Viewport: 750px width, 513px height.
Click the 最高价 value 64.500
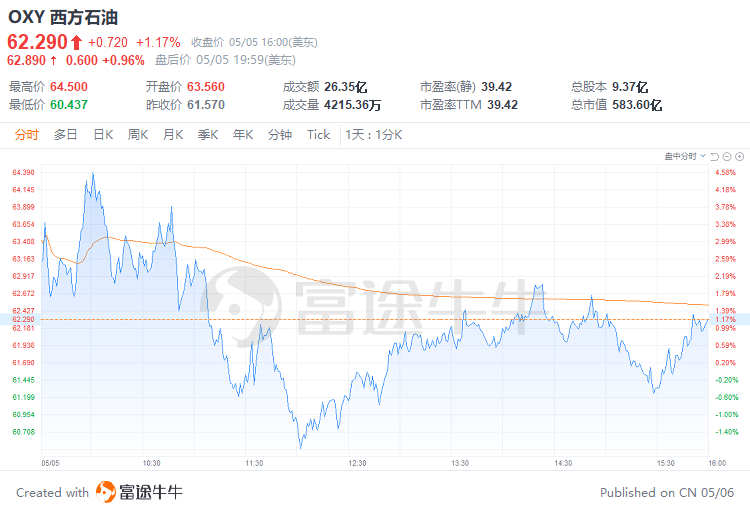pyautogui.click(x=69, y=87)
